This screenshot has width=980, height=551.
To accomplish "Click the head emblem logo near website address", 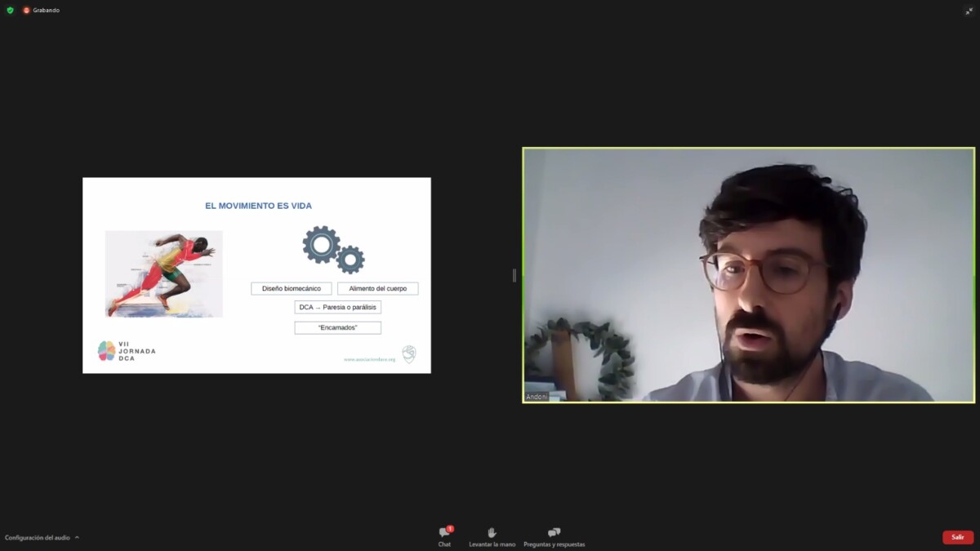I will tap(409, 354).
